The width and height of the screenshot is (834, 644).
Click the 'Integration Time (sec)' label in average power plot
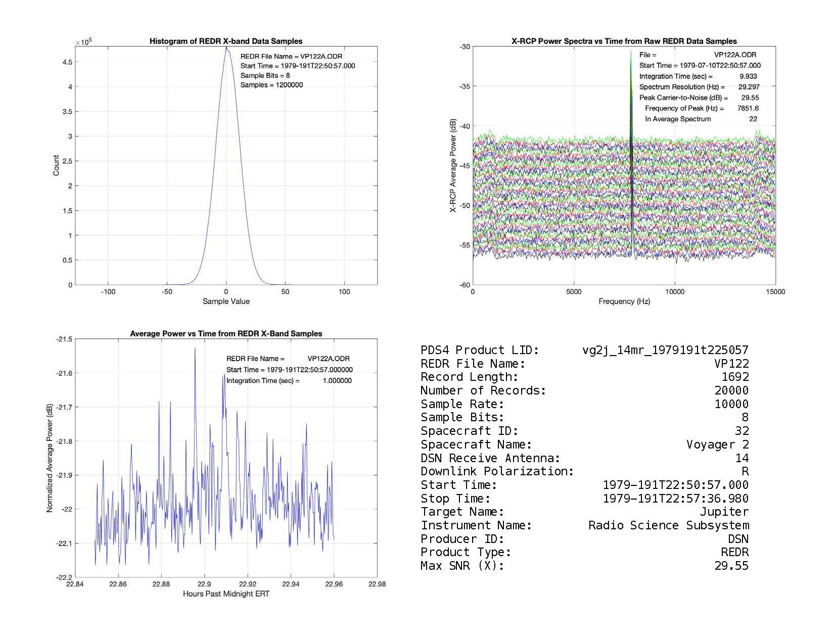click(x=263, y=381)
